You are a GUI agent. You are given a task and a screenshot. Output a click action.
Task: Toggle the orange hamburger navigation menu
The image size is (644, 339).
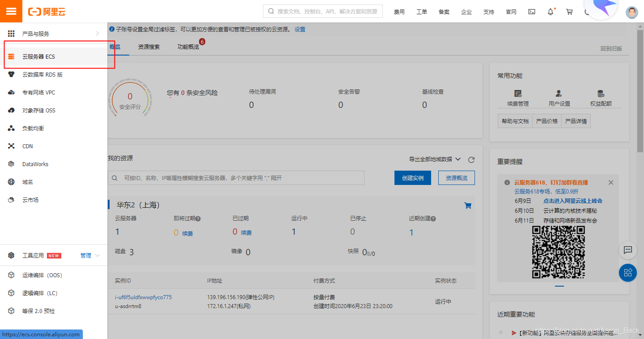coord(11,11)
